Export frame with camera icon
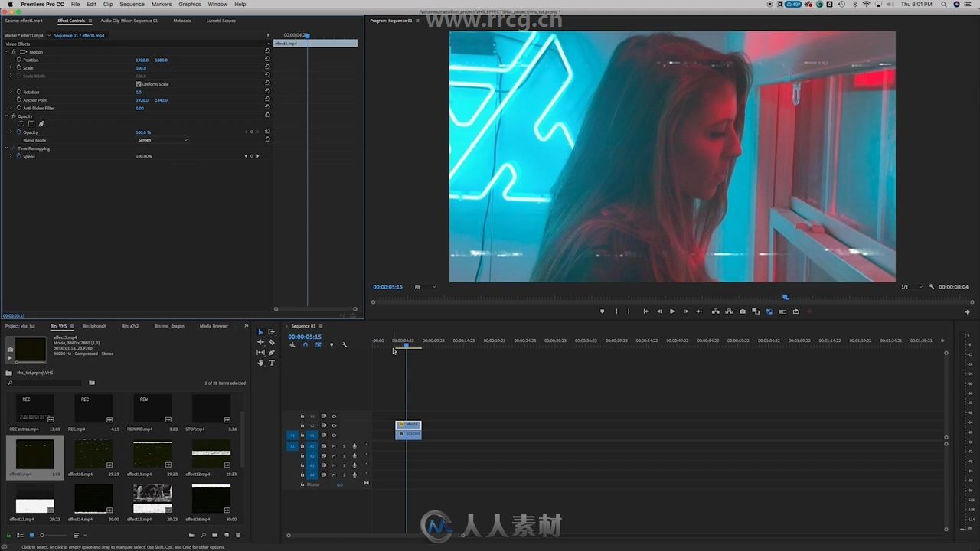 742,311
